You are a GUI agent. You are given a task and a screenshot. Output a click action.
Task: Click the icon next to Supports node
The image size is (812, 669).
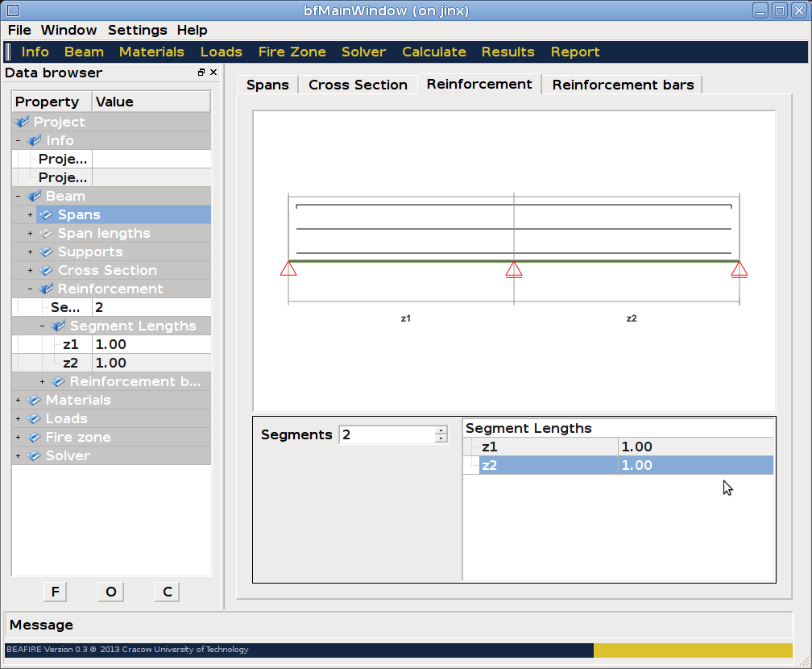point(46,252)
